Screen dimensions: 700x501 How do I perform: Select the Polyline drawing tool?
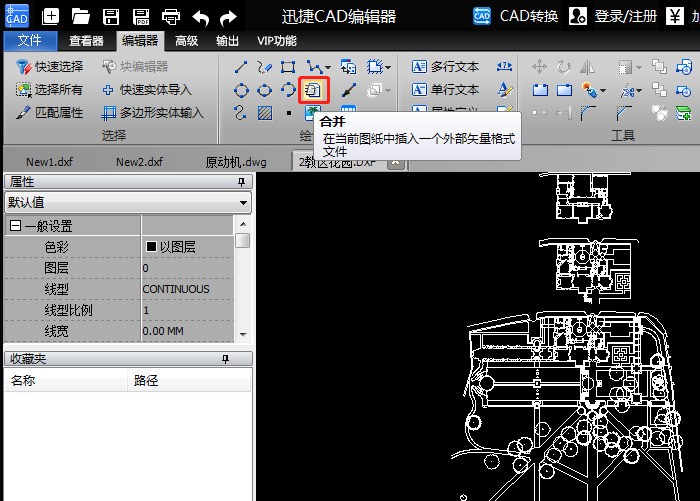[x=314, y=67]
